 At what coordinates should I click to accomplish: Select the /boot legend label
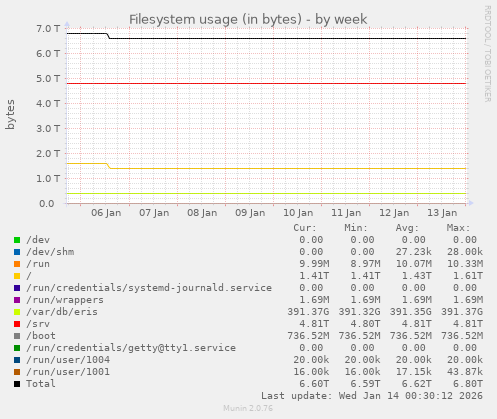[x=41, y=336]
